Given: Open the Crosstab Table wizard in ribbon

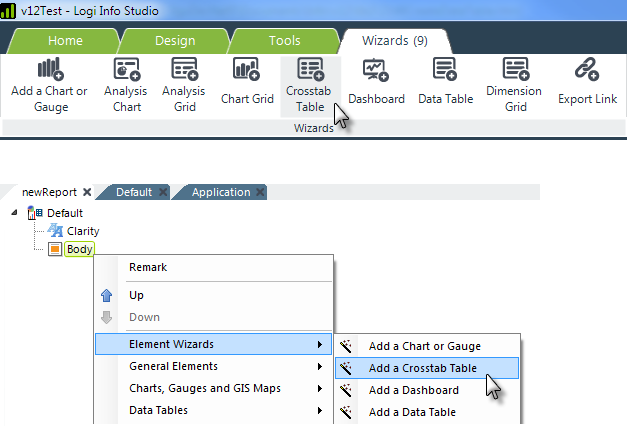Looking at the screenshot, I should click(x=310, y=86).
